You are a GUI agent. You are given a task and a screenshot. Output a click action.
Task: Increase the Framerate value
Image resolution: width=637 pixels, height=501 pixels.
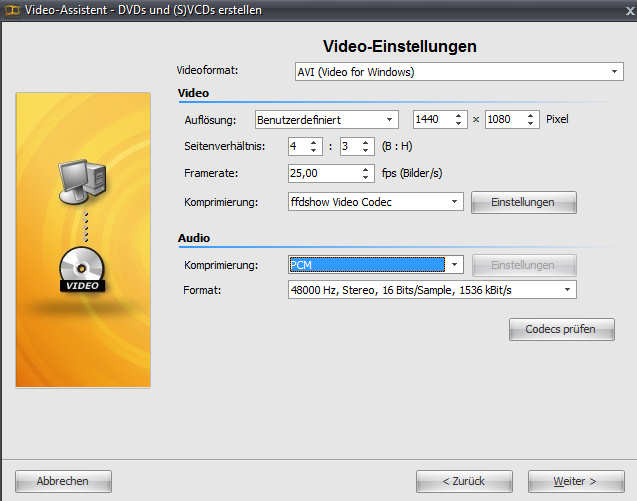[366, 169]
